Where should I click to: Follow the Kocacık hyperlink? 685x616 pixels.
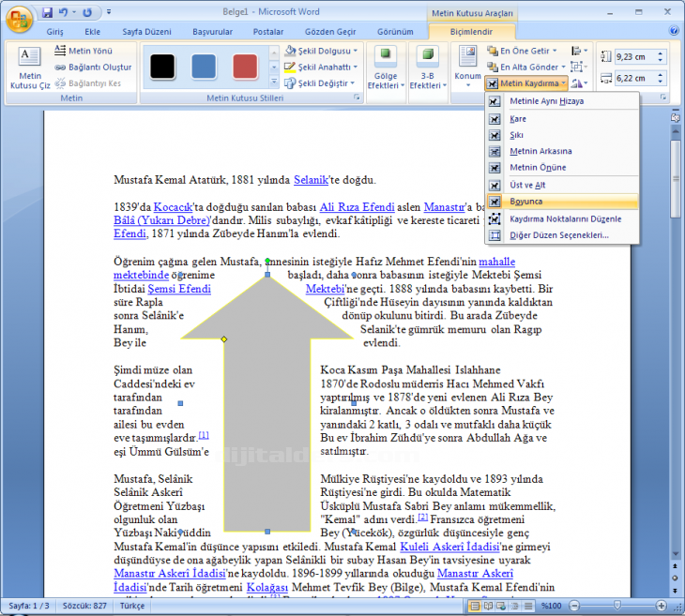173,207
